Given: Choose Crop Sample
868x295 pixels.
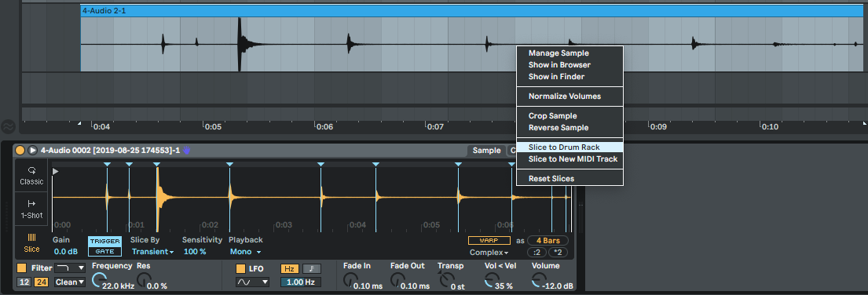Looking at the screenshot, I should [552, 116].
